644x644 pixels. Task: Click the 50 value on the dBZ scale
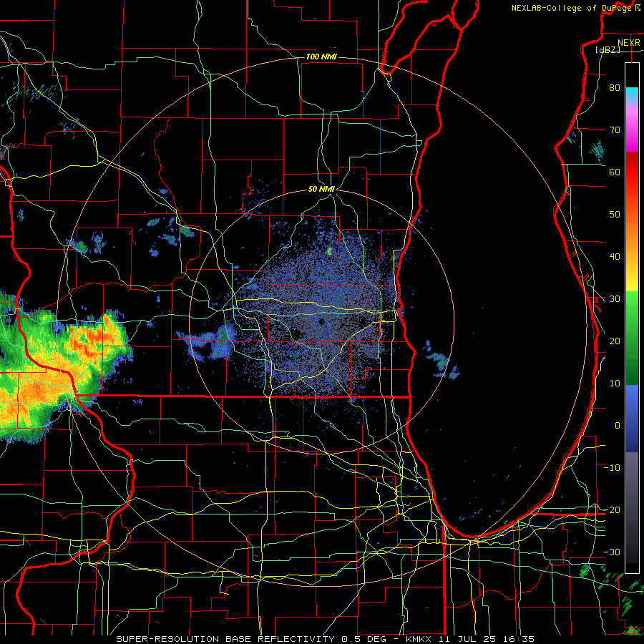tap(615, 215)
